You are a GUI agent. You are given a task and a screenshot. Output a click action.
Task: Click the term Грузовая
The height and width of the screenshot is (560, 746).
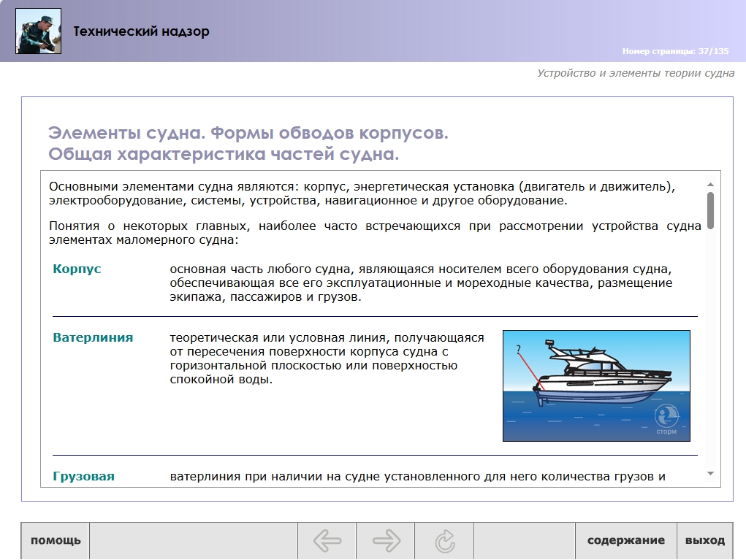pyautogui.click(x=84, y=476)
